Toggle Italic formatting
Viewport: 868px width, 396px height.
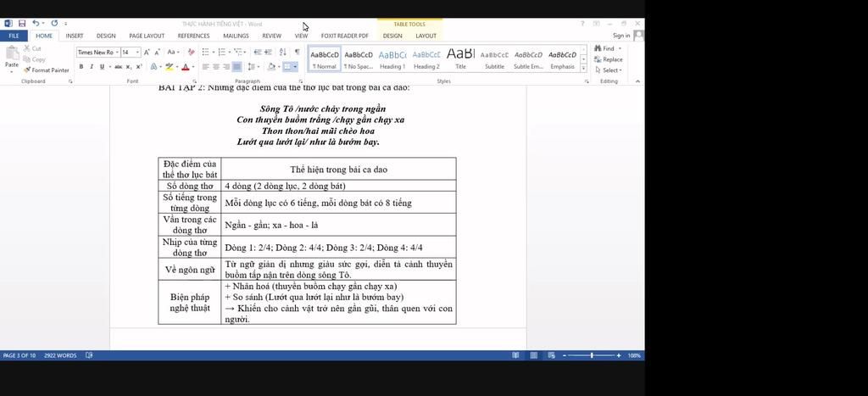[x=92, y=67]
